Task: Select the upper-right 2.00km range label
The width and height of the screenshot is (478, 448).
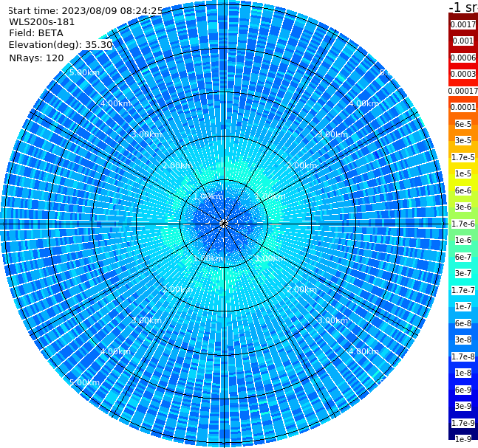Action: point(302,165)
